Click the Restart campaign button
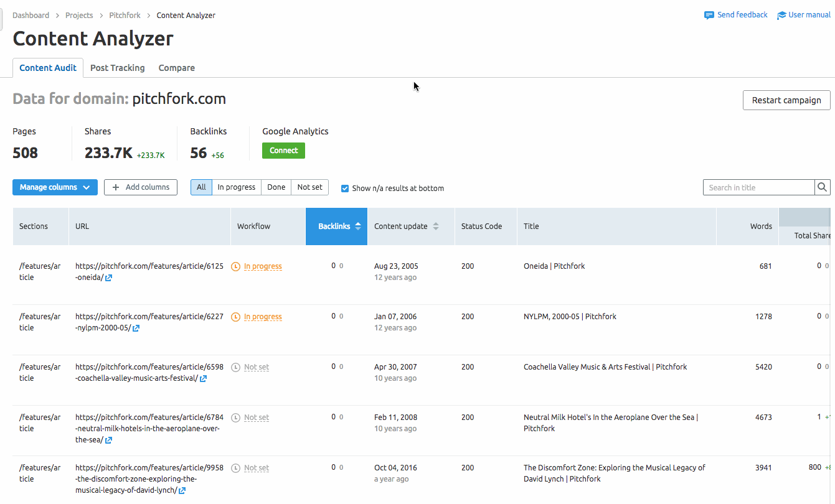This screenshot has width=835, height=504. click(x=786, y=100)
